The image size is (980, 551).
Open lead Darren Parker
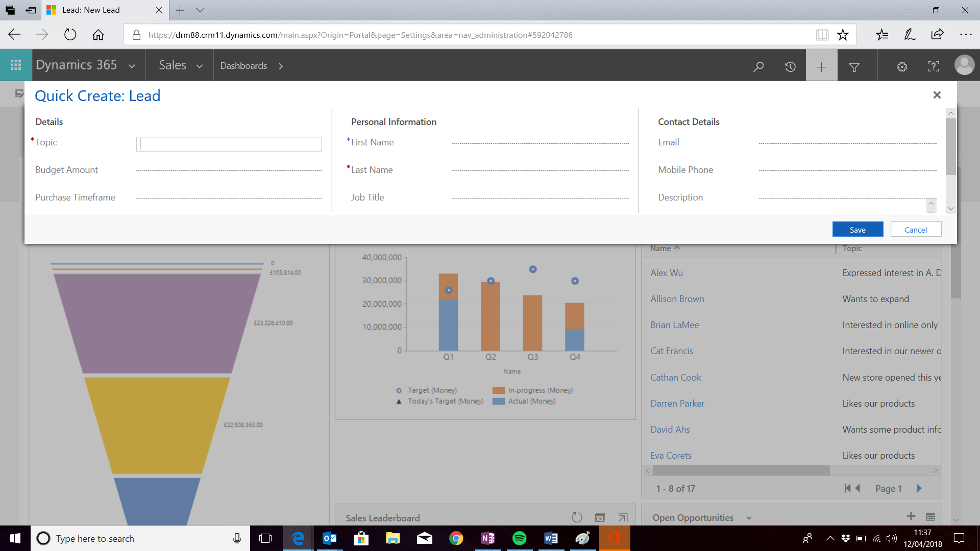pyautogui.click(x=677, y=404)
